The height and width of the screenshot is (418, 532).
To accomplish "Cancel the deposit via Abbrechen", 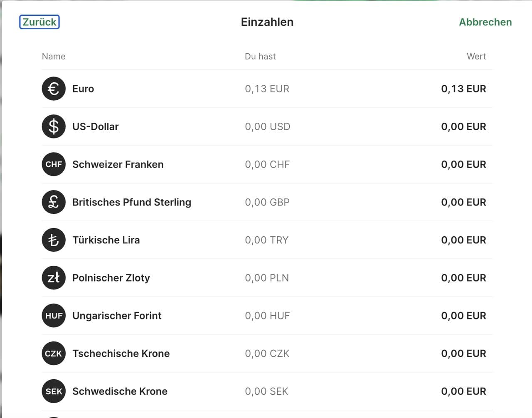I will [485, 22].
